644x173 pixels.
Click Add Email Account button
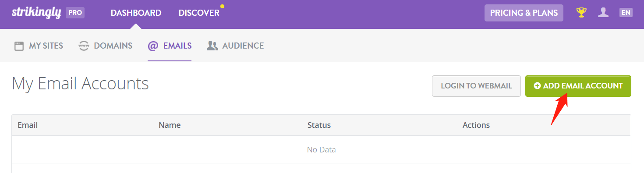point(578,86)
